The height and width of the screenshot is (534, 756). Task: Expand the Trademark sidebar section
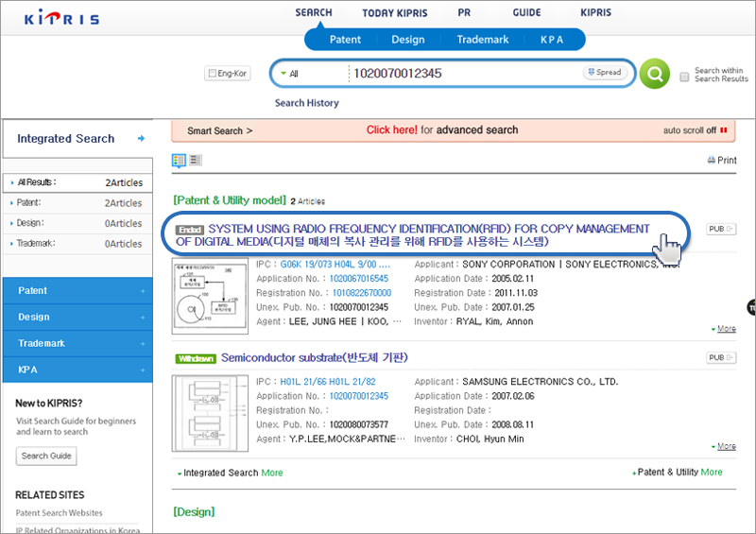click(77, 343)
